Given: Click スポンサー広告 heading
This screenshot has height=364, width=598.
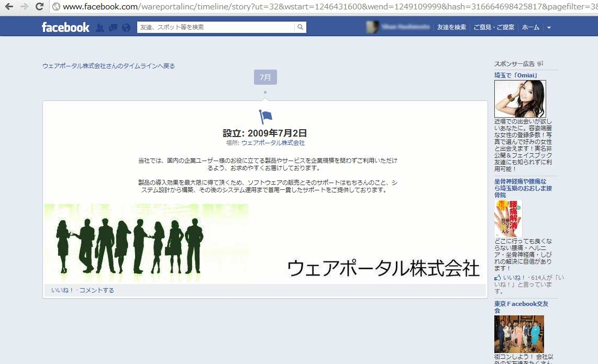Looking at the screenshot, I should point(514,64).
